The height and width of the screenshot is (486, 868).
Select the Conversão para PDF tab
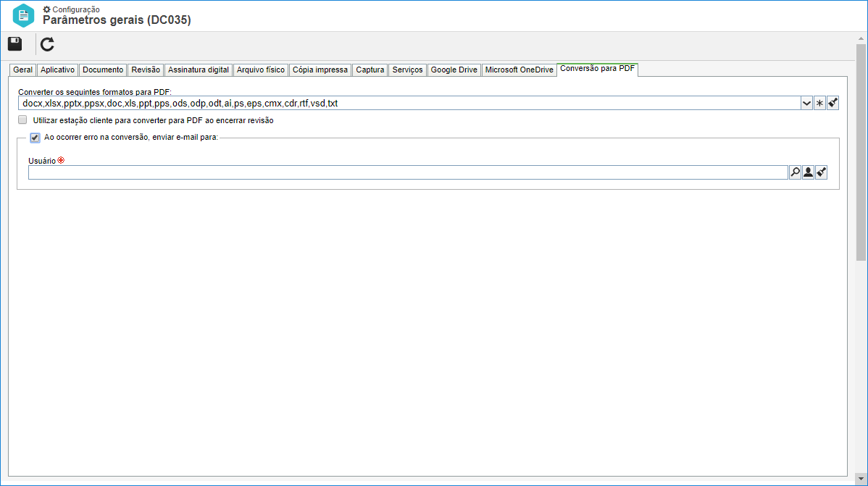click(x=597, y=69)
